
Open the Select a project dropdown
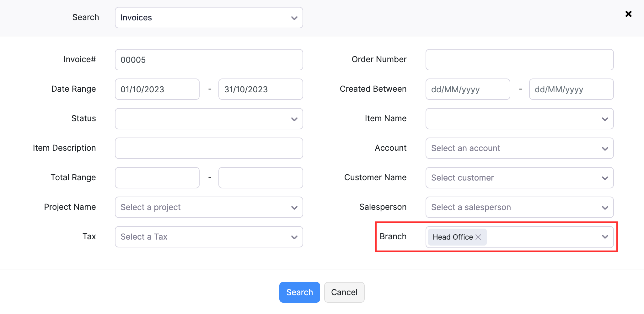(x=209, y=207)
